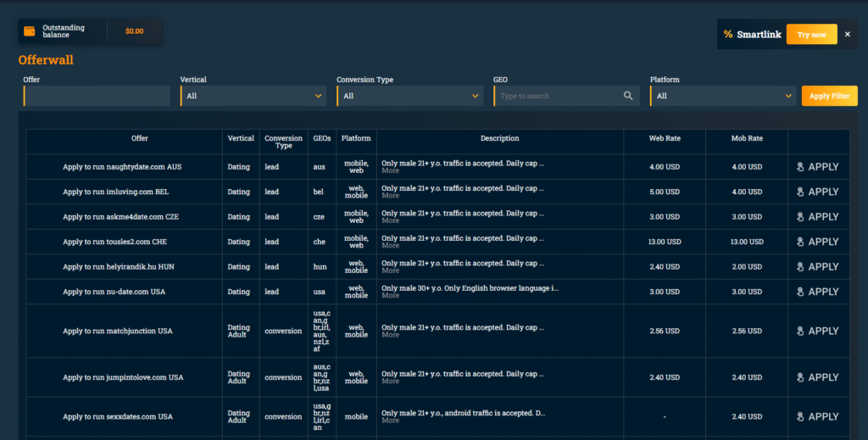Expand More in helyirandik.hu HUN description
The height and width of the screenshot is (440, 868).
[x=390, y=270]
